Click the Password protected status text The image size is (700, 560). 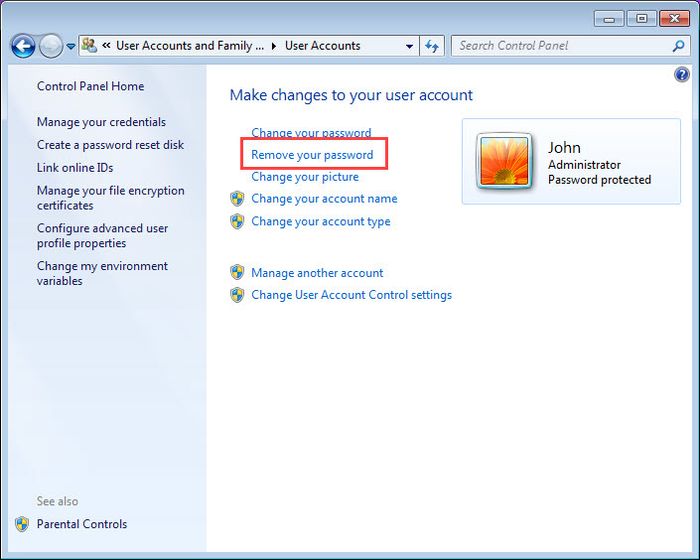[599, 180]
